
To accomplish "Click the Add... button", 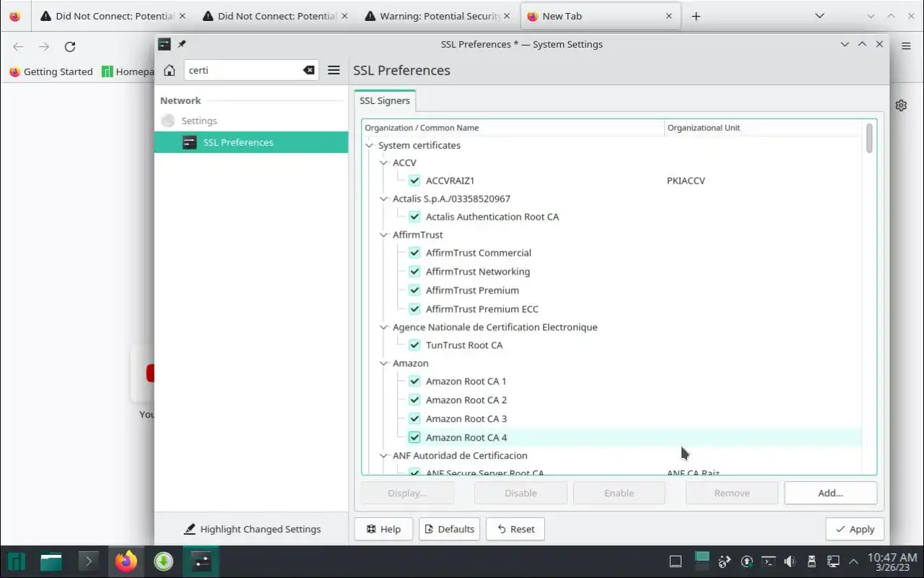I will [x=830, y=493].
